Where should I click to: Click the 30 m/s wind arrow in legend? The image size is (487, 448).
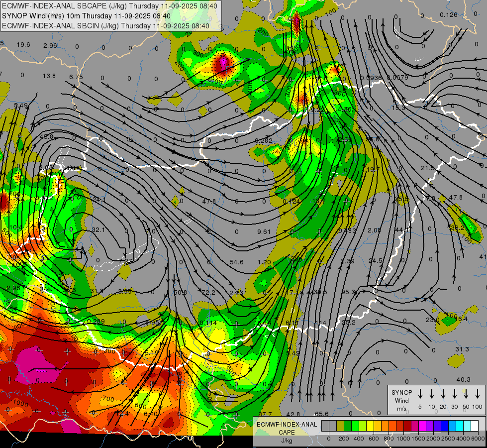click(454, 394)
